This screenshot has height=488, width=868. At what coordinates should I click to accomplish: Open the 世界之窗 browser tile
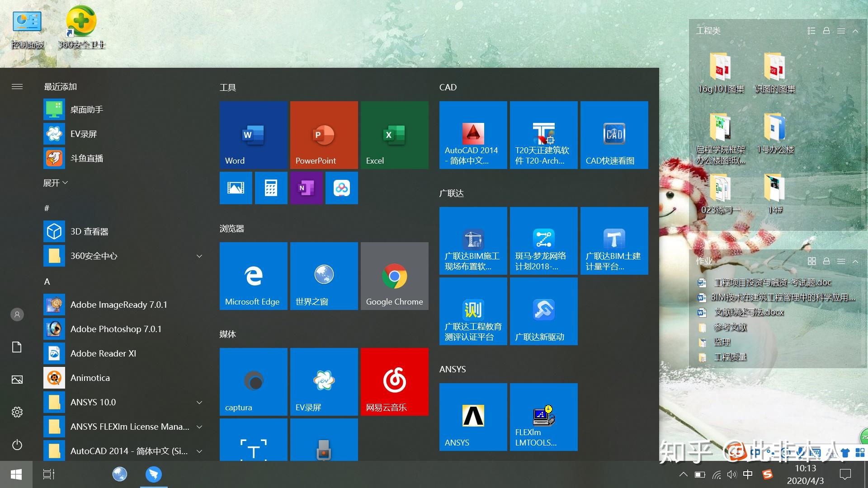[x=324, y=276]
